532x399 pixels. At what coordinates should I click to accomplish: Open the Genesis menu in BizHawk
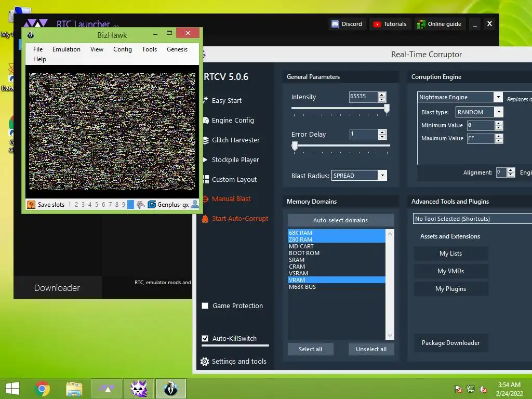pos(177,49)
